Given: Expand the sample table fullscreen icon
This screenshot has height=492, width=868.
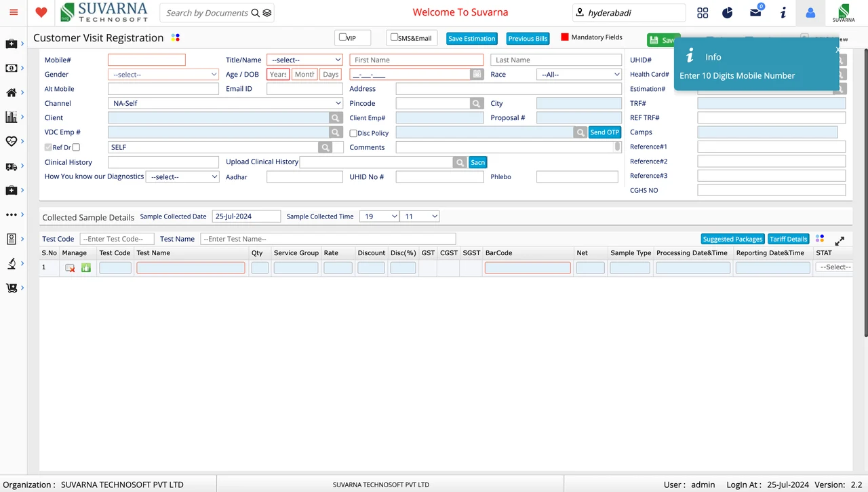Looking at the screenshot, I should [840, 240].
